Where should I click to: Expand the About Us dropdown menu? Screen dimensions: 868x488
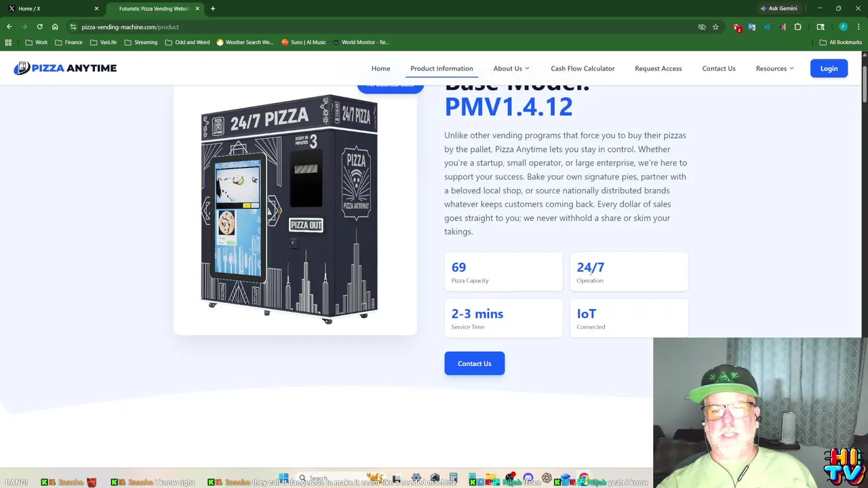(x=511, y=68)
